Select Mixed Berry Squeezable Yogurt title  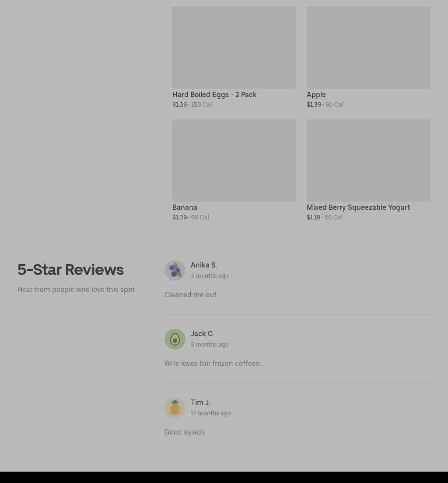[x=358, y=207]
